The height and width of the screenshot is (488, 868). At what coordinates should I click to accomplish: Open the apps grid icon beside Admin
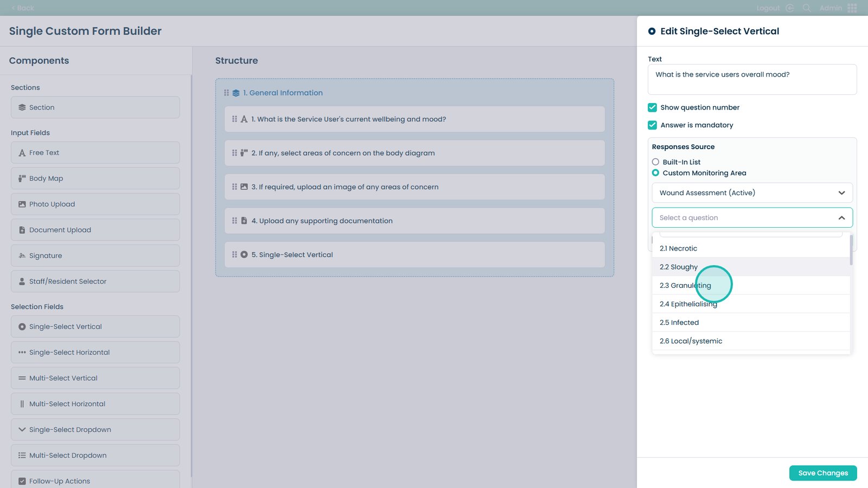point(852,8)
